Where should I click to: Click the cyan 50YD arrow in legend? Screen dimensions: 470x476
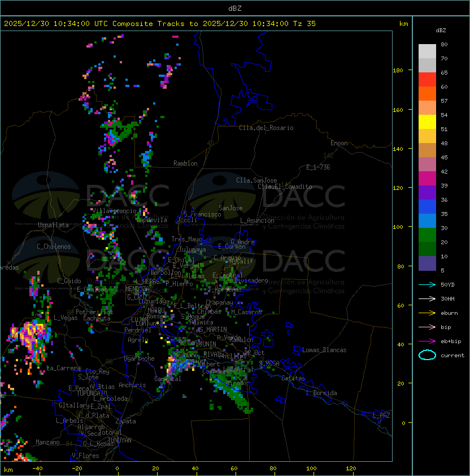click(x=427, y=284)
